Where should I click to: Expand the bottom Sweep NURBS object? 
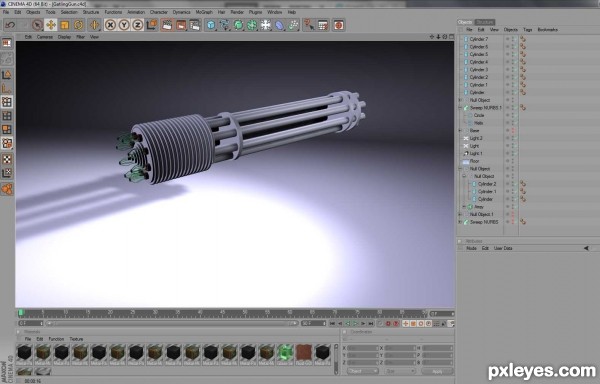[x=460, y=222]
